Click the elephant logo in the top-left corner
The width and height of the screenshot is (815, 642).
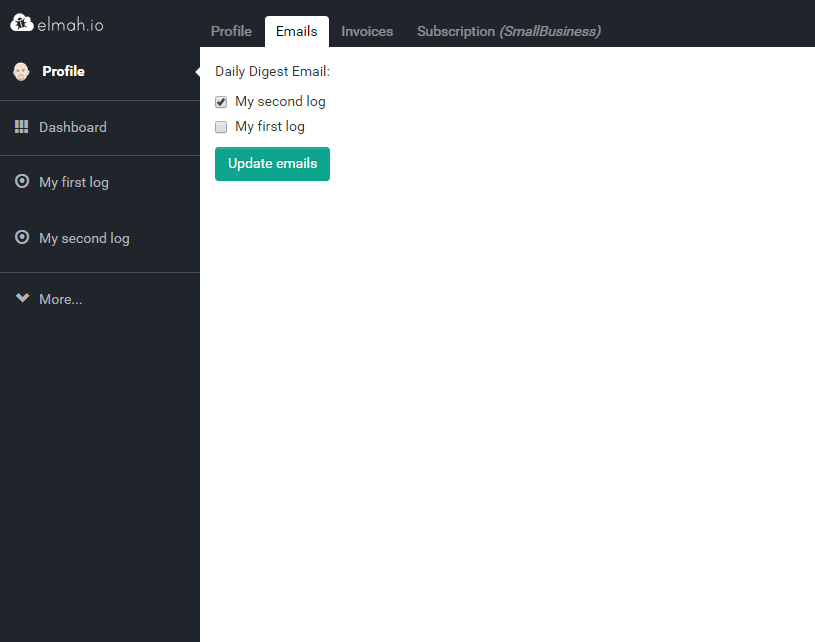pos(21,21)
